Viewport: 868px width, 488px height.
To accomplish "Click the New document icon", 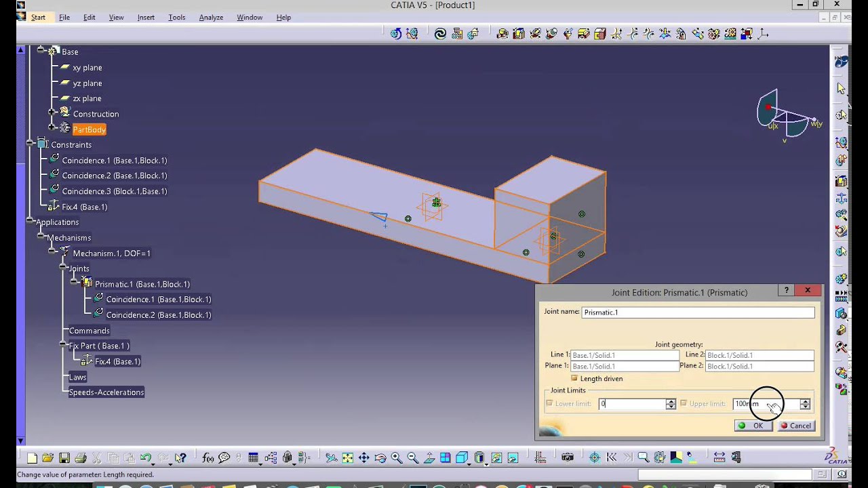I will (32, 458).
